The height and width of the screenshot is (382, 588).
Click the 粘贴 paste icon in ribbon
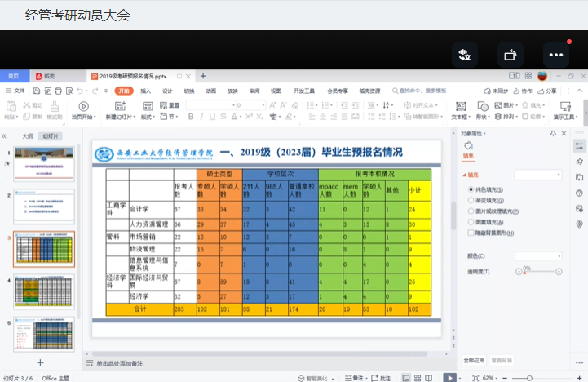10,105
